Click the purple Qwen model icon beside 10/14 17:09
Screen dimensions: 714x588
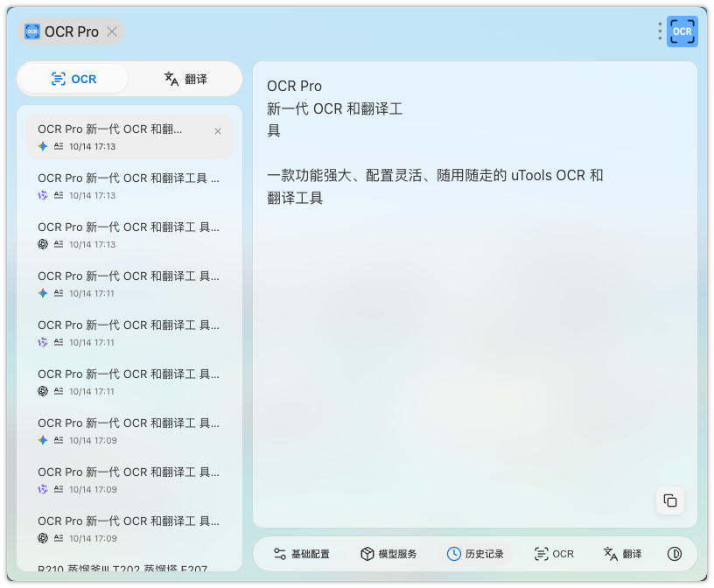click(x=43, y=489)
